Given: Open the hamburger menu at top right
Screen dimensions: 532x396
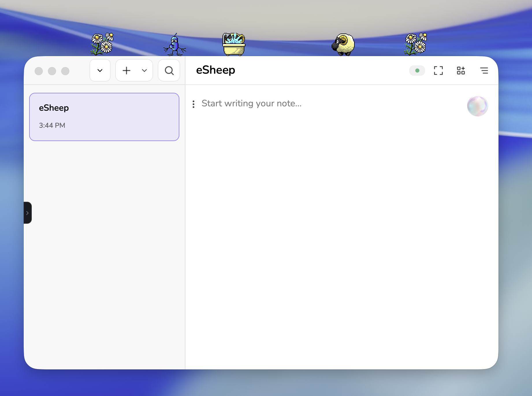Looking at the screenshot, I should tap(484, 70).
